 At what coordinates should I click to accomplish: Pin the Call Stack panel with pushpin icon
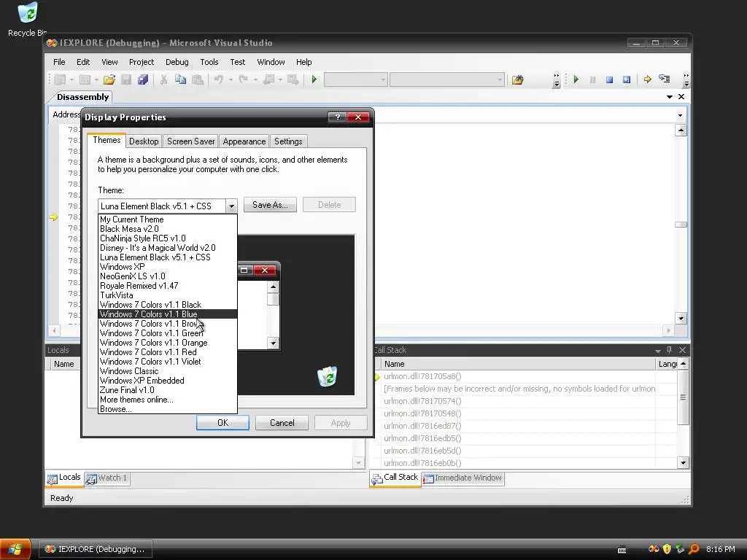click(x=670, y=350)
